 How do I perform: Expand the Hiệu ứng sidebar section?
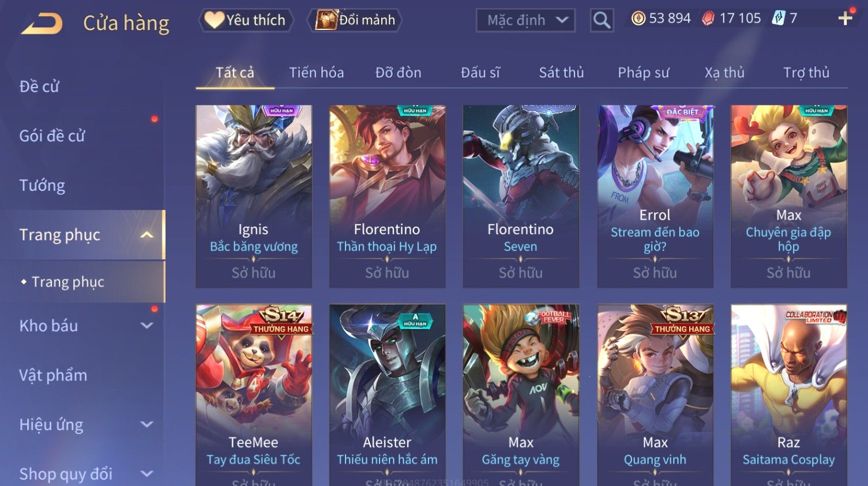(x=147, y=425)
